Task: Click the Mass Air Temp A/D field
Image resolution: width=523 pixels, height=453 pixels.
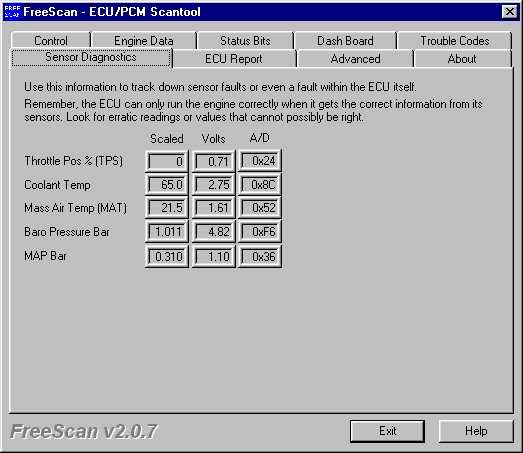Action: tap(260, 208)
